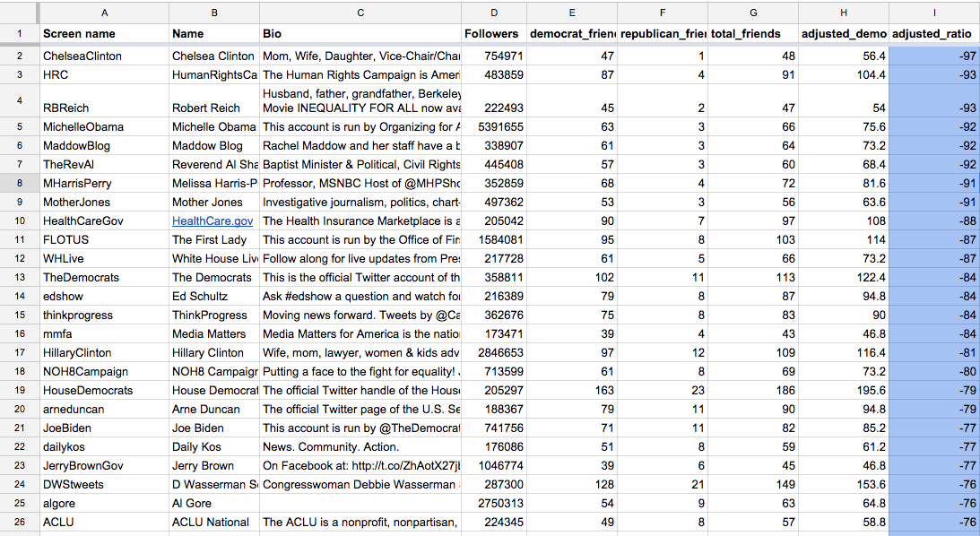Click adjusted_demo value 195.6
The image size is (980, 536).
pyautogui.click(x=844, y=391)
